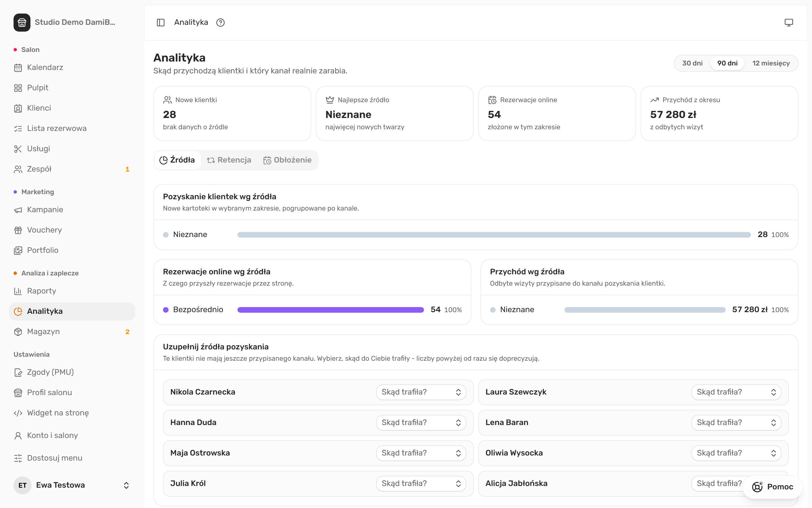Screen dimensions: 812x508
Task: Switch to the Retencja tab
Action: click(x=229, y=160)
